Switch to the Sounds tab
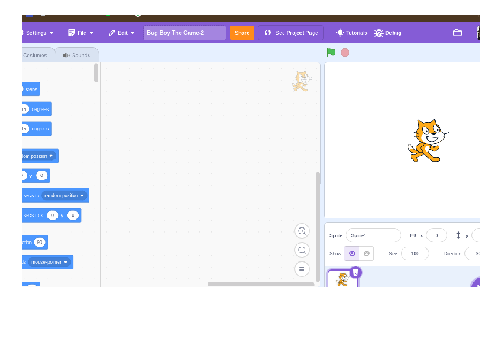 (76, 55)
